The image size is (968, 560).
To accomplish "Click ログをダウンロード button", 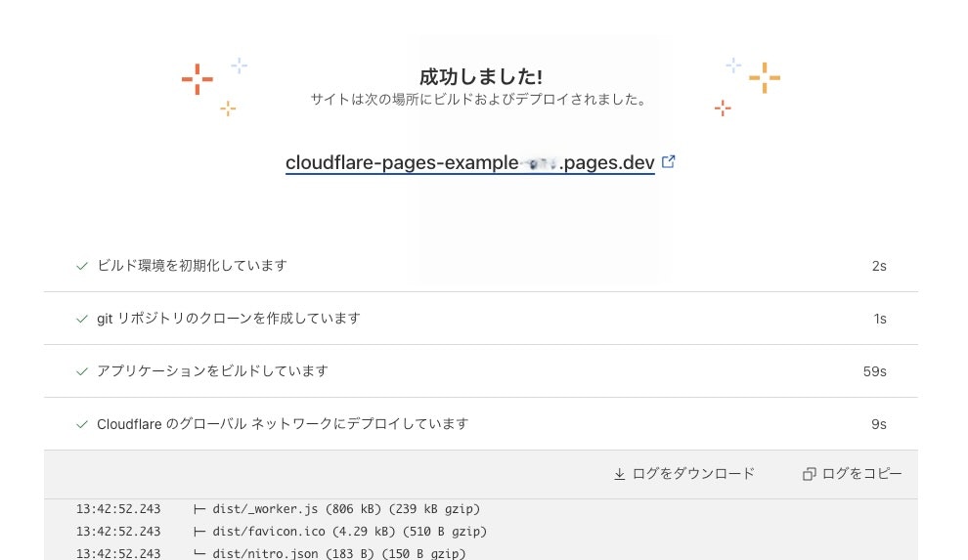I will coord(684,474).
